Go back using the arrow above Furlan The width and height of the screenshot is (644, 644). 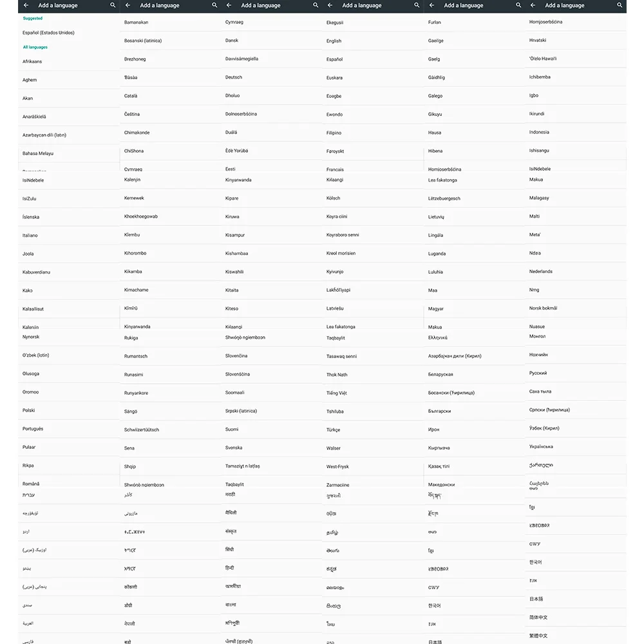(x=431, y=5)
